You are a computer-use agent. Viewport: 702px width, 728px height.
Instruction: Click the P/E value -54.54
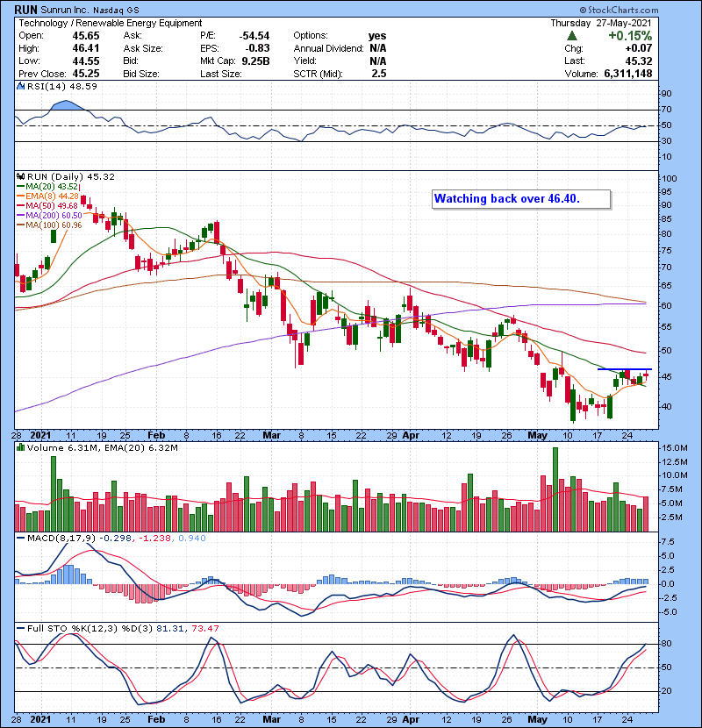[x=254, y=36]
